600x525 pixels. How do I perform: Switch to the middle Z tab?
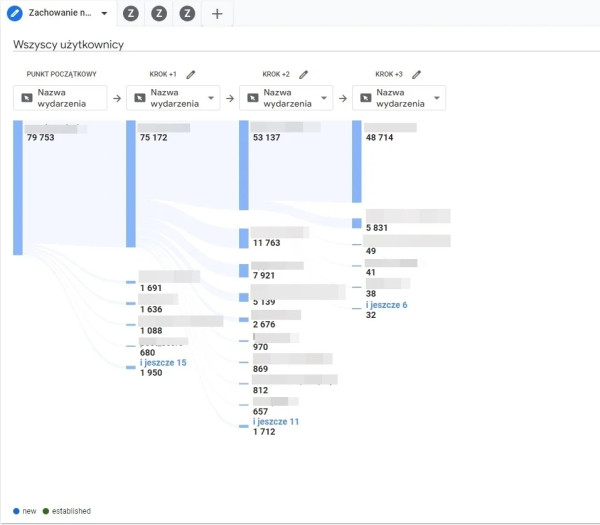(159, 14)
